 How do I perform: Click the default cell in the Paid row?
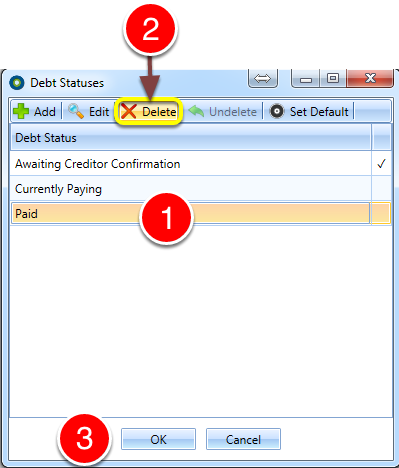381,213
